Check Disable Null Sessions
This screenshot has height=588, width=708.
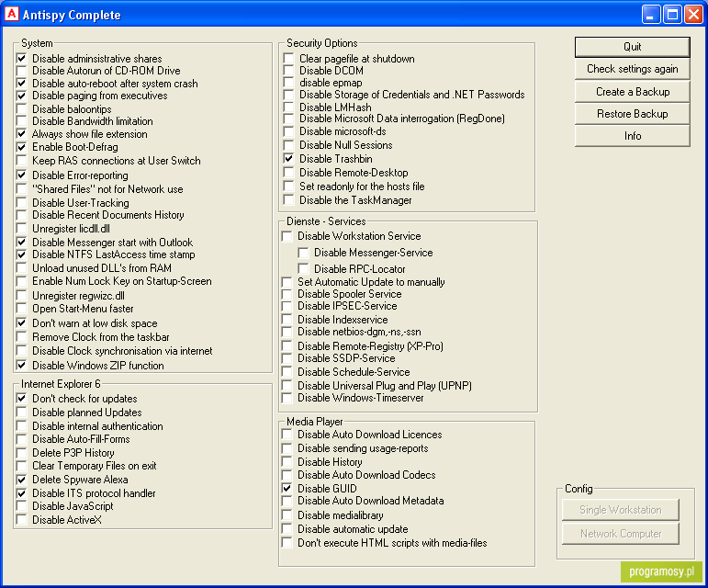288,145
